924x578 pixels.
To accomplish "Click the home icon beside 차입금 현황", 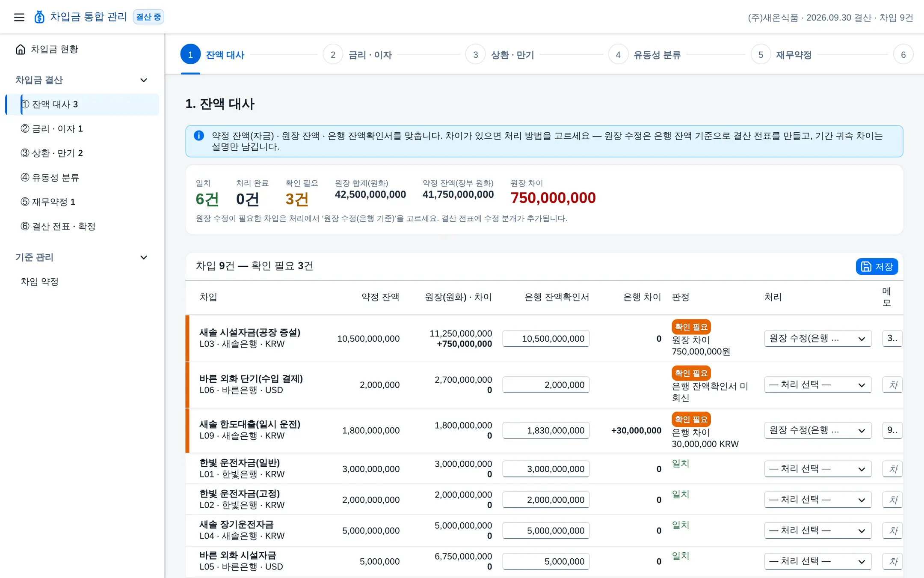I will (21, 50).
